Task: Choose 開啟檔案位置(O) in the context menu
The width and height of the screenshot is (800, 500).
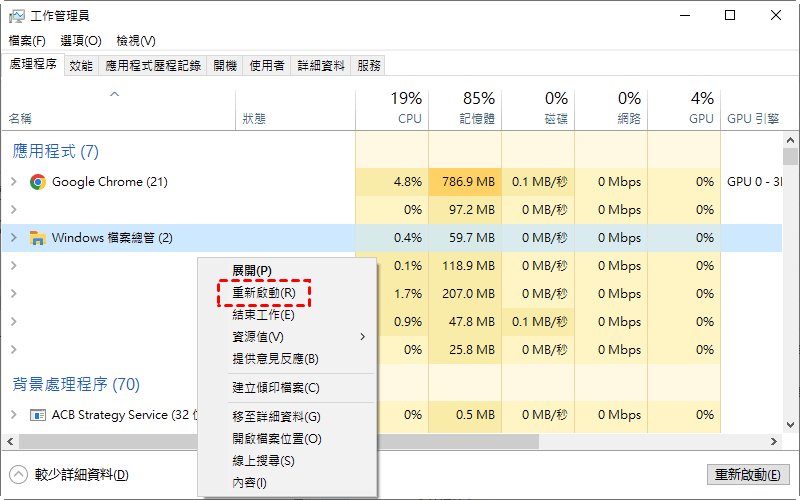Action: [287, 439]
